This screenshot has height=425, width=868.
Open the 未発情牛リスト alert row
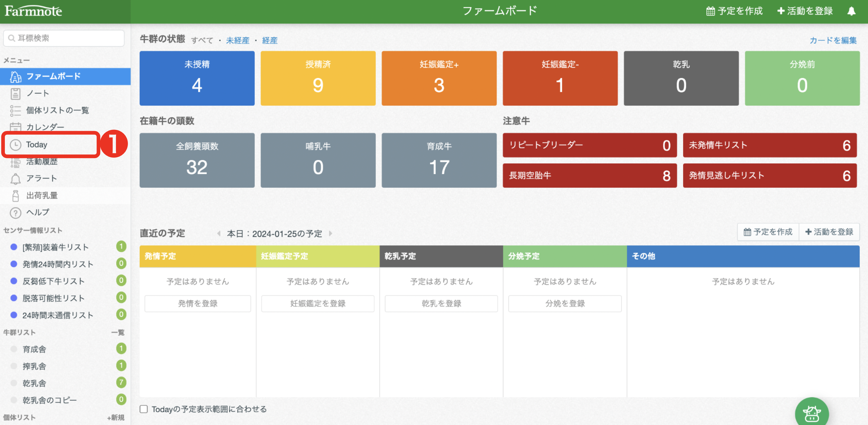[x=770, y=145]
